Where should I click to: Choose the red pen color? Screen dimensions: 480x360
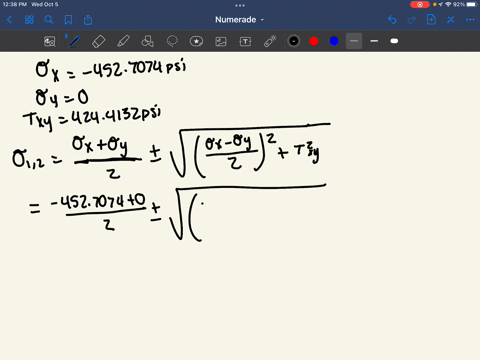coord(314,41)
